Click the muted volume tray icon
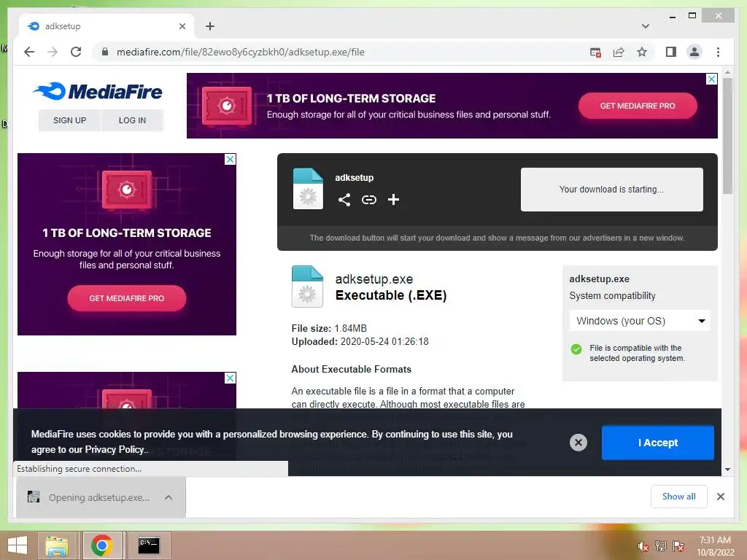 (x=643, y=546)
